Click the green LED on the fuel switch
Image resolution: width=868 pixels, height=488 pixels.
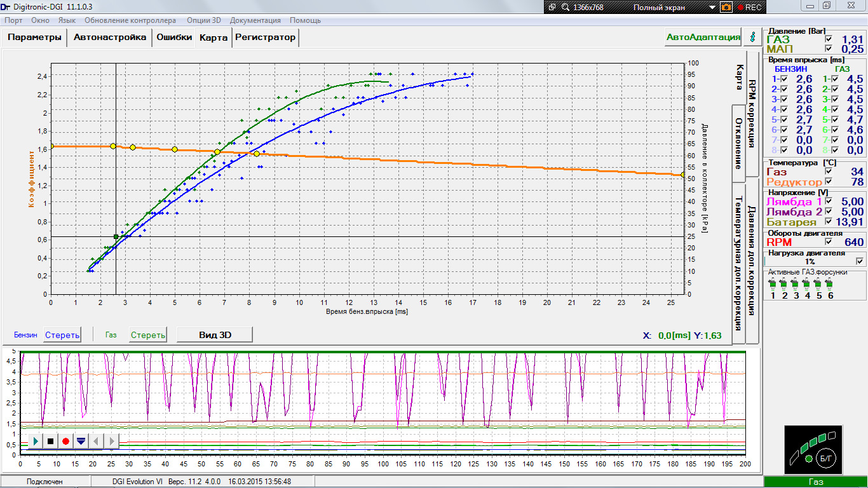pyautogui.click(x=808, y=458)
